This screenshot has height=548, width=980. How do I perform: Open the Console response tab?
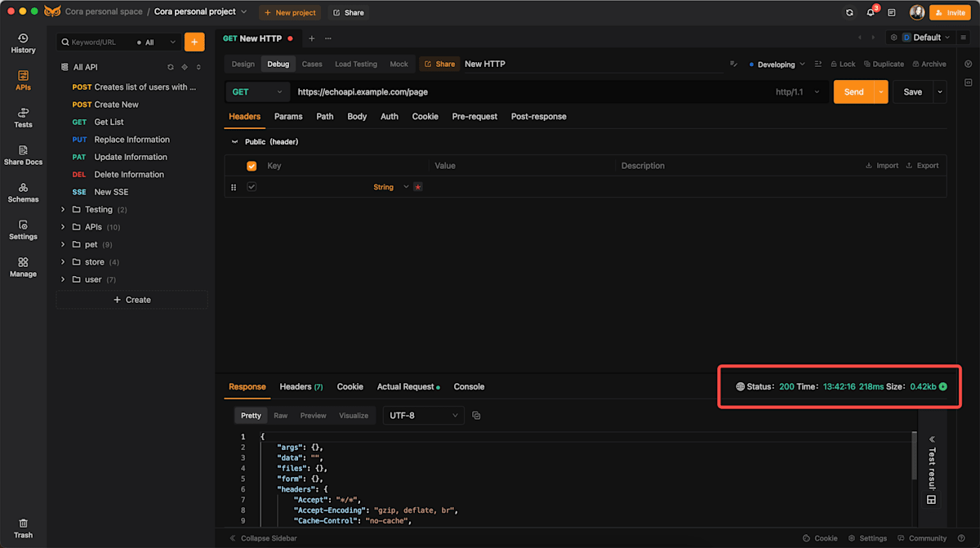(469, 387)
